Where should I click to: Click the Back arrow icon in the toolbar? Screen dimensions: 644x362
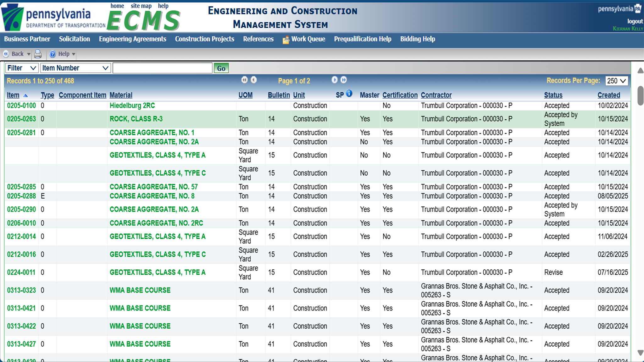(x=6, y=54)
